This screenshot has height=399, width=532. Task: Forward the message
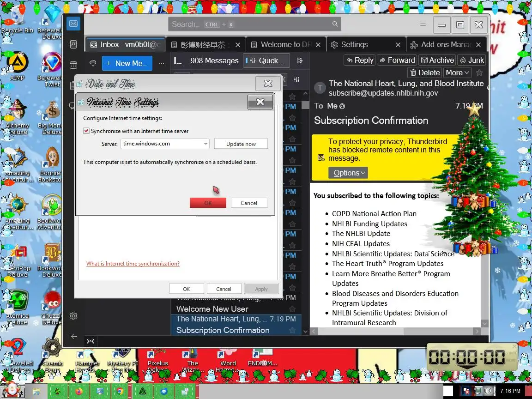(x=397, y=60)
